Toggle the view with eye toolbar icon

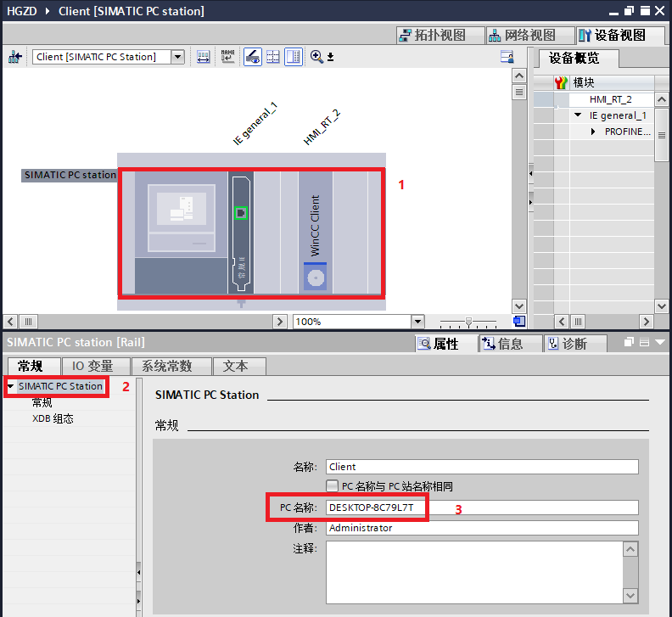coord(253,57)
